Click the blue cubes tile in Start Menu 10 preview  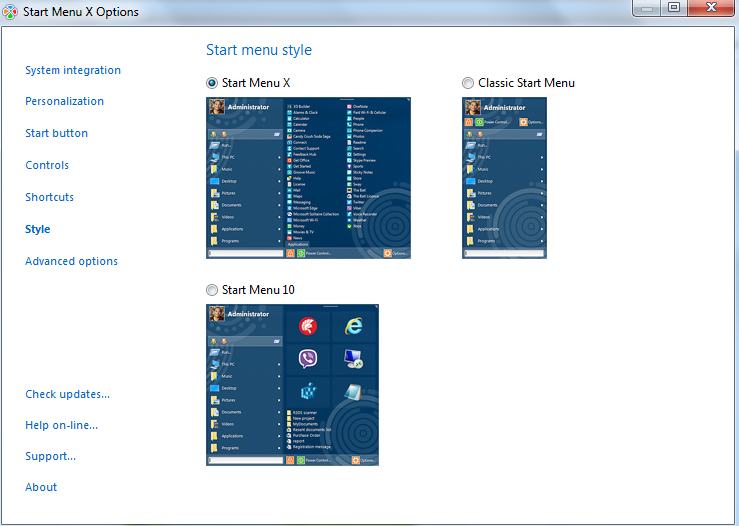click(308, 391)
